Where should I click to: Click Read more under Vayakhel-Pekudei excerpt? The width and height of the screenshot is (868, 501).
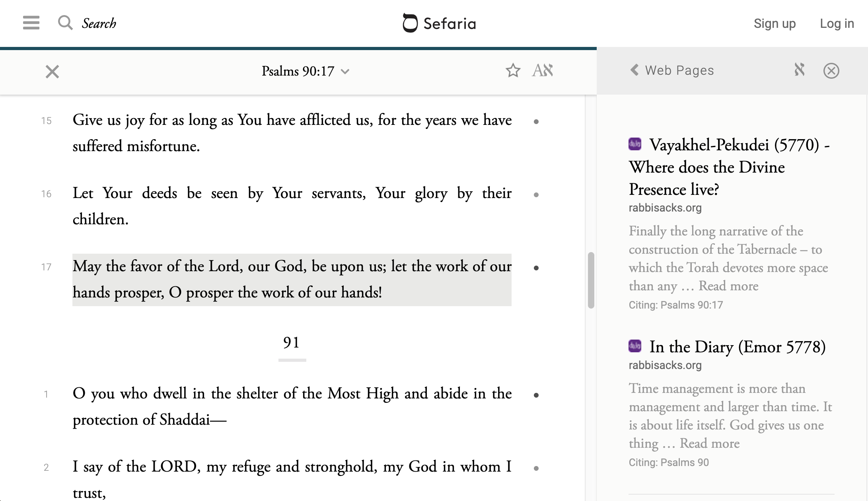pyautogui.click(x=728, y=286)
